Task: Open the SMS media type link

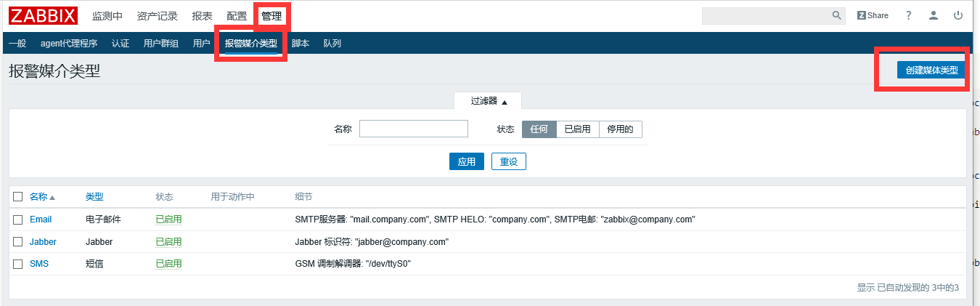Action: tap(39, 264)
